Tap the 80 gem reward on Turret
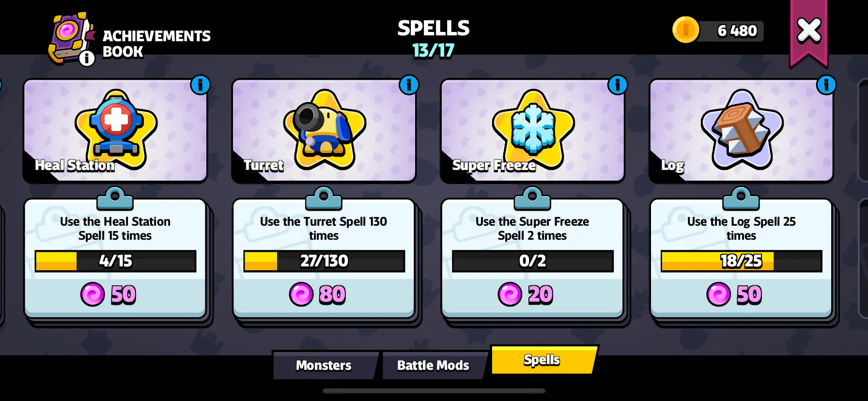The image size is (868, 401). pyautogui.click(x=318, y=294)
